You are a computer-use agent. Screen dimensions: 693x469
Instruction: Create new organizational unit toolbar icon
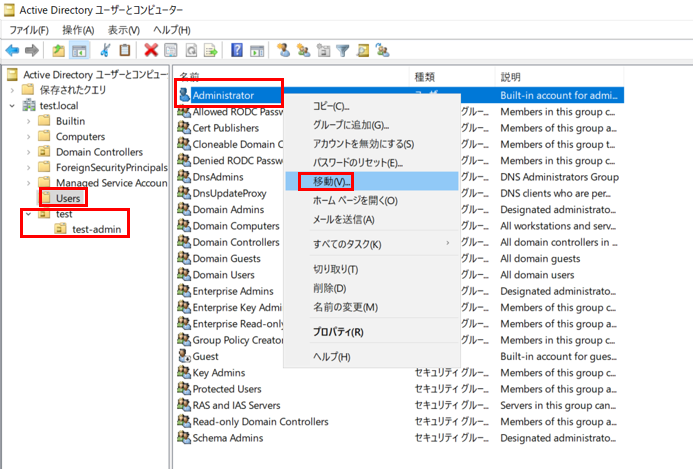pyautogui.click(x=324, y=50)
